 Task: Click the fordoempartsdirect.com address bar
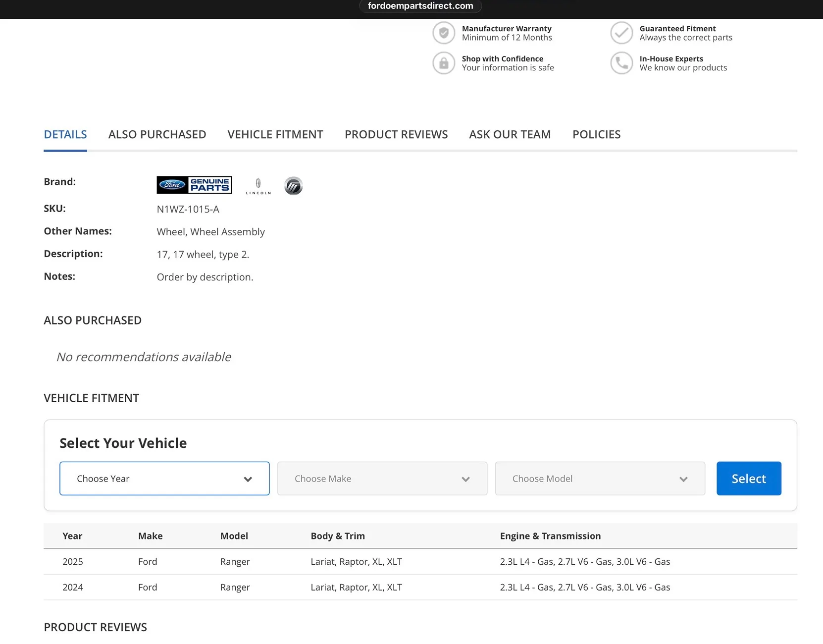[x=420, y=6]
